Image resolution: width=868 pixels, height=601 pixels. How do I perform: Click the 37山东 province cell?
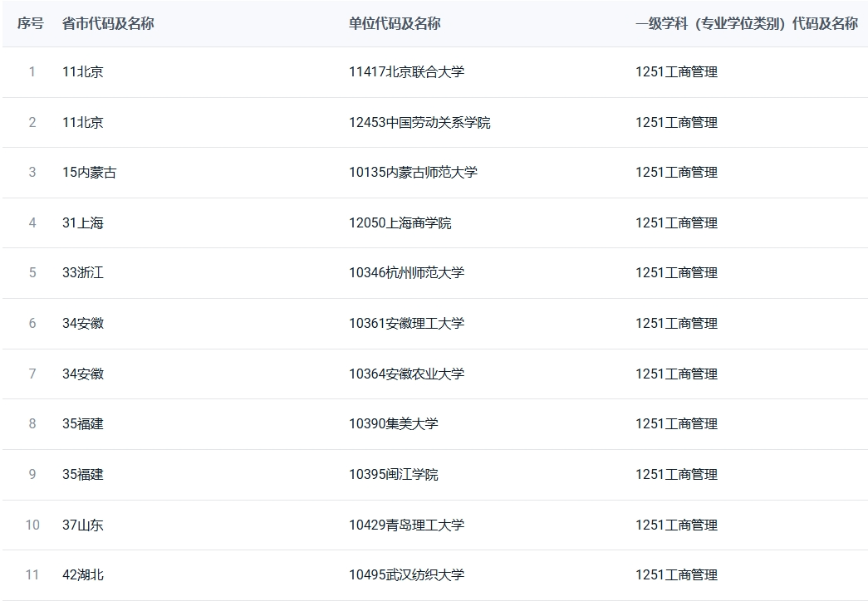[x=83, y=525]
